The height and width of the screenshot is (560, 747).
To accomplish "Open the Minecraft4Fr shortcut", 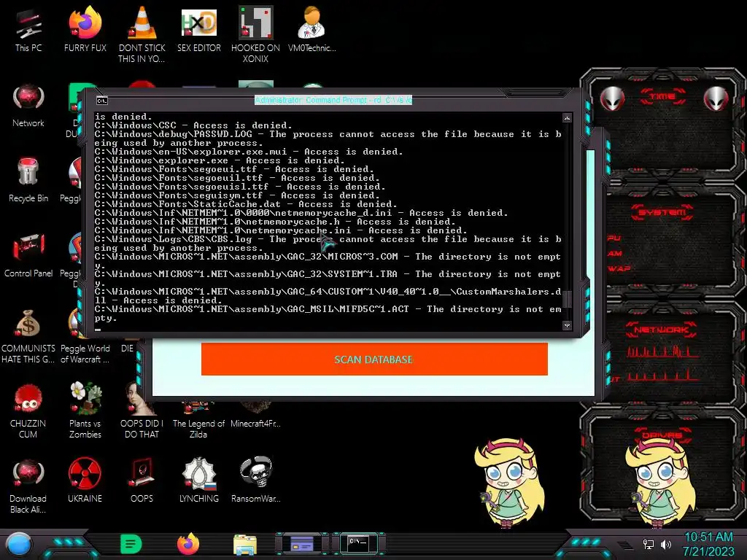I will point(255,415).
